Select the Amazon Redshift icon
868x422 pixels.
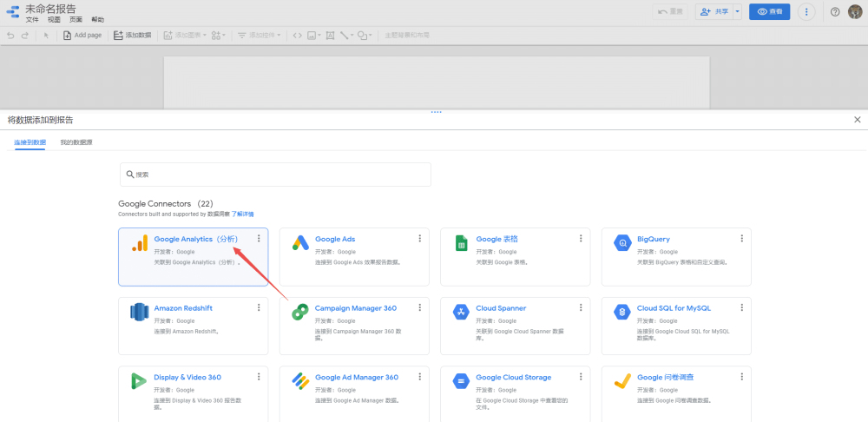click(139, 312)
